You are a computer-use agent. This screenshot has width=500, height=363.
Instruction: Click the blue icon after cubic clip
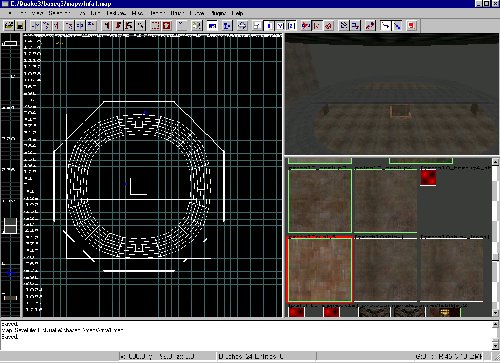pyautogui.click(x=227, y=26)
